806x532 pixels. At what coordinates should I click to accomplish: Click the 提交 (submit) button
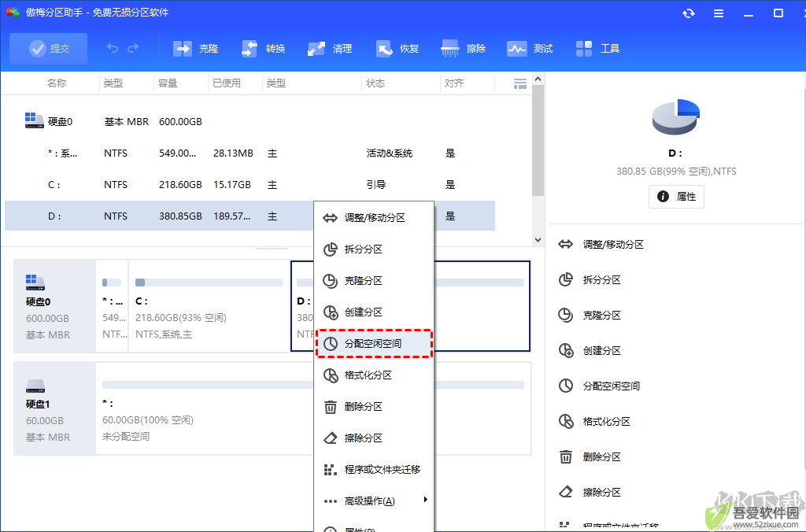pyautogui.click(x=48, y=48)
